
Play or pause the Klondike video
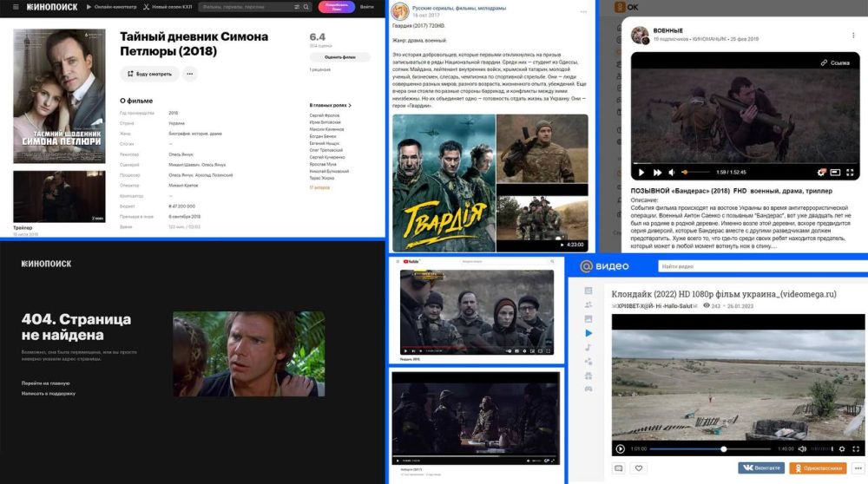point(621,448)
